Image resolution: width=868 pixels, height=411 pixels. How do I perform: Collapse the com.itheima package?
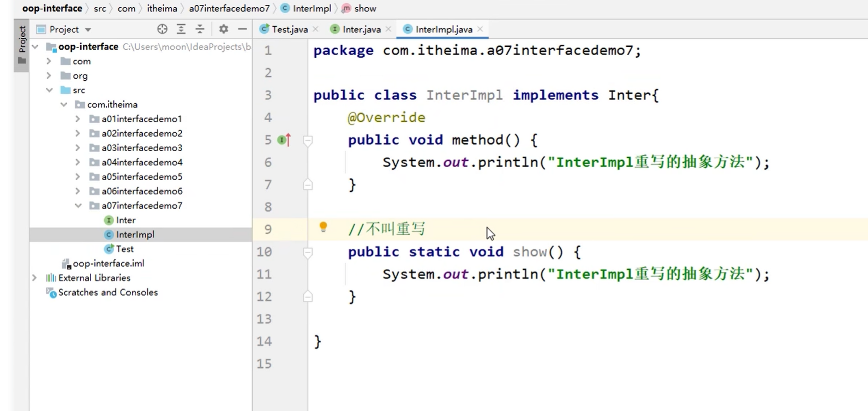point(64,105)
